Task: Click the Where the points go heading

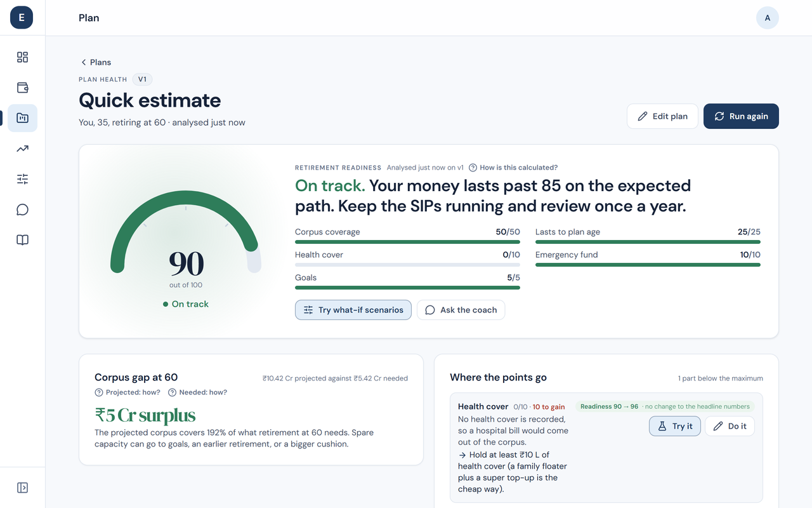Action: pyautogui.click(x=498, y=377)
